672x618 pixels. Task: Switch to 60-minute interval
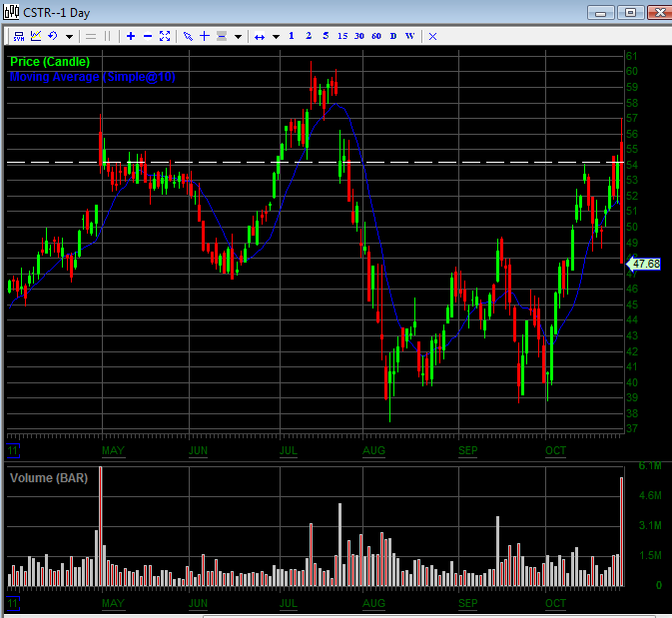(376, 36)
